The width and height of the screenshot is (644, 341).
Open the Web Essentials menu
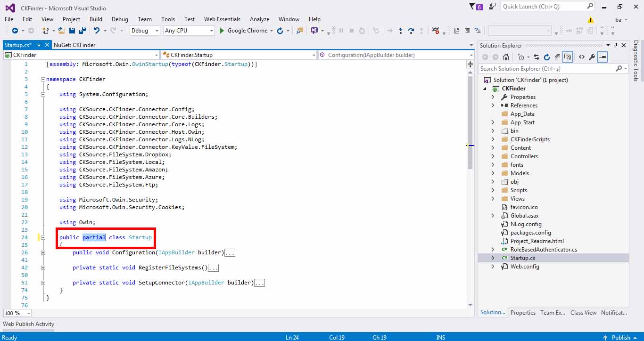pyautogui.click(x=222, y=19)
